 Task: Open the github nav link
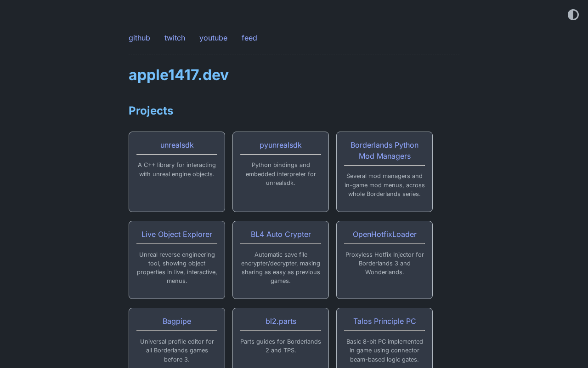pos(139,38)
